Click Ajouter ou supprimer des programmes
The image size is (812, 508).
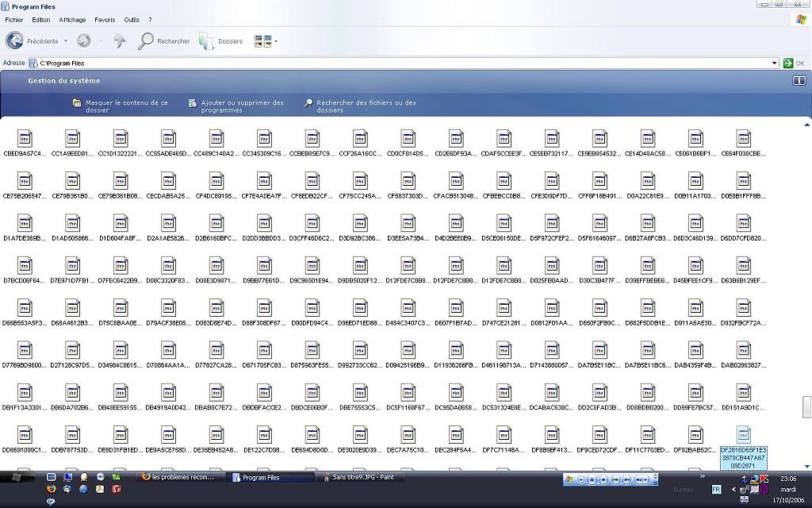[236, 106]
